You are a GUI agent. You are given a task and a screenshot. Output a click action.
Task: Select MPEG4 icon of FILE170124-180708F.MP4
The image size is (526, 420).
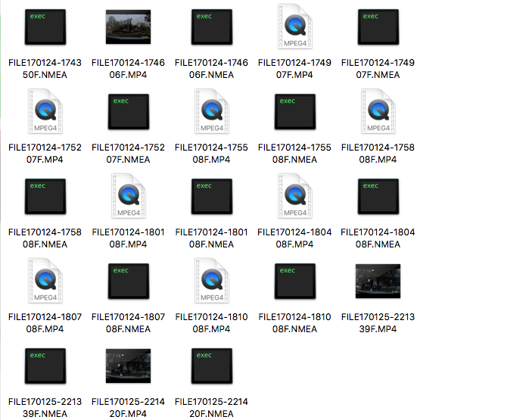point(45,281)
